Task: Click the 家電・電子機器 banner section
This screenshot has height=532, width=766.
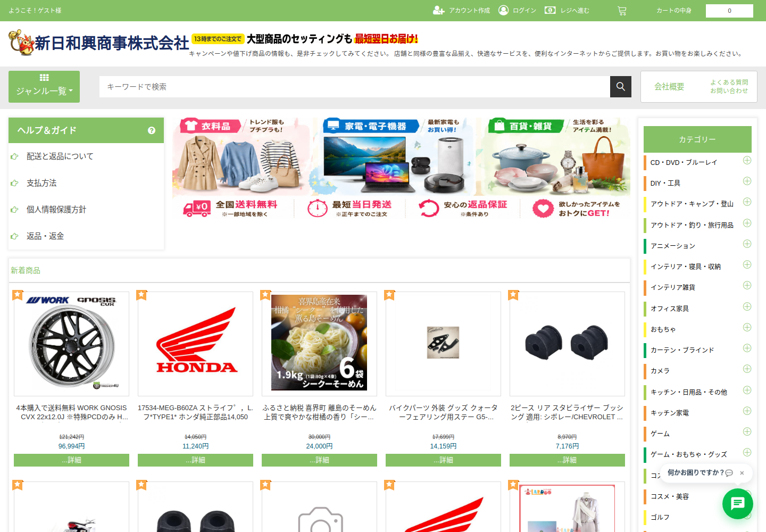Action: coord(394,156)
